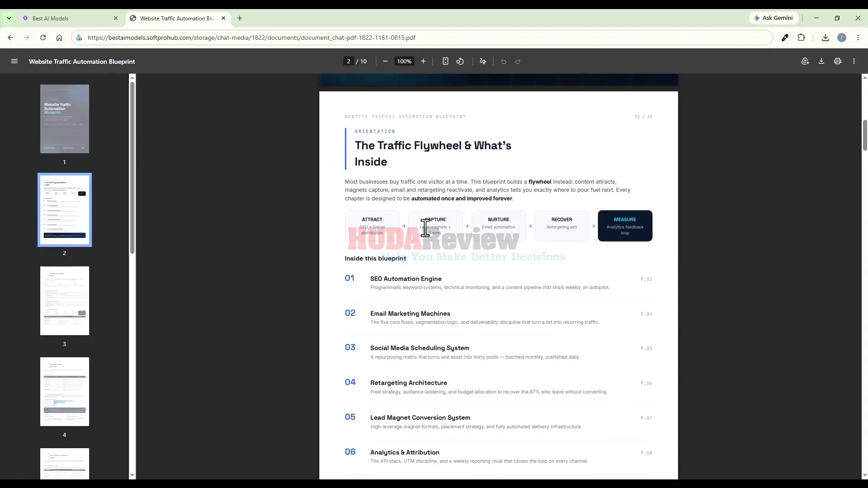The image size is (868, 488).
Task: Zoom out with the minus icon
Action: (385, 61)
